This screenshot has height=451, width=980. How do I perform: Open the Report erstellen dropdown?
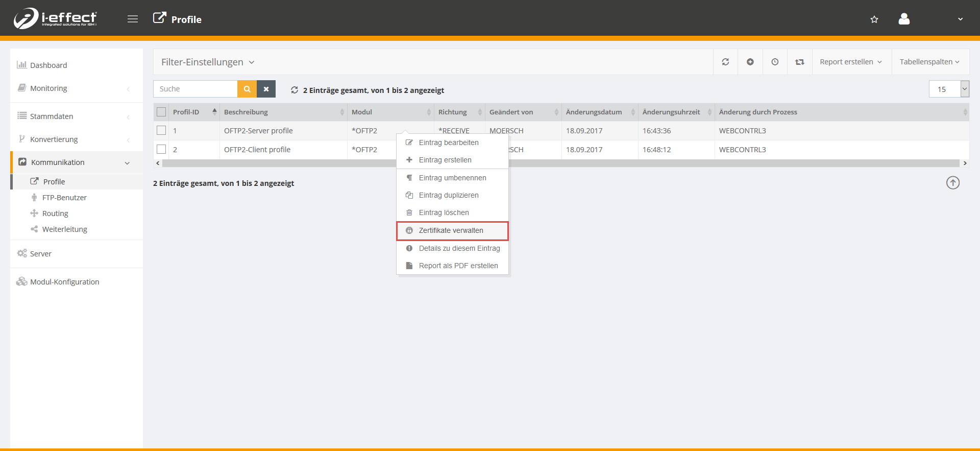(x=851, y=62)
